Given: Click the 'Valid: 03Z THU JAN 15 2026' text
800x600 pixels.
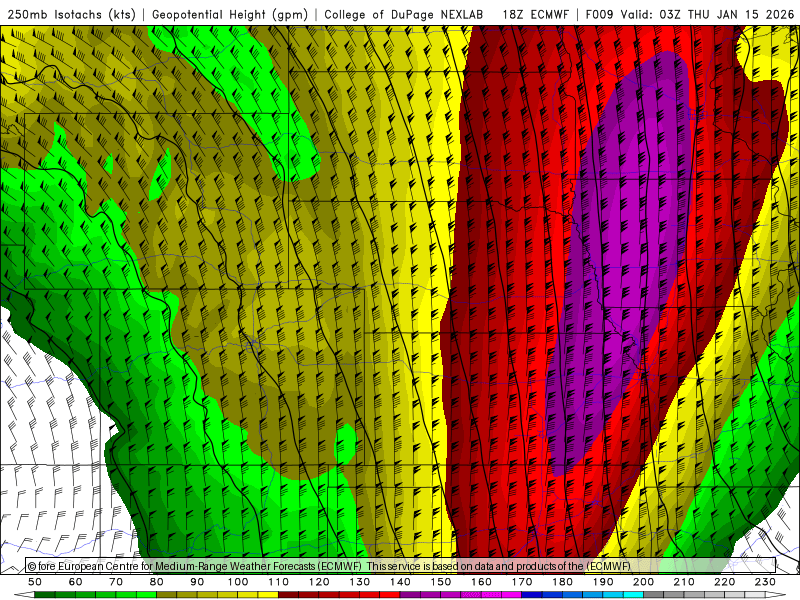Looking at the screenshot, I should pos(708,15).
